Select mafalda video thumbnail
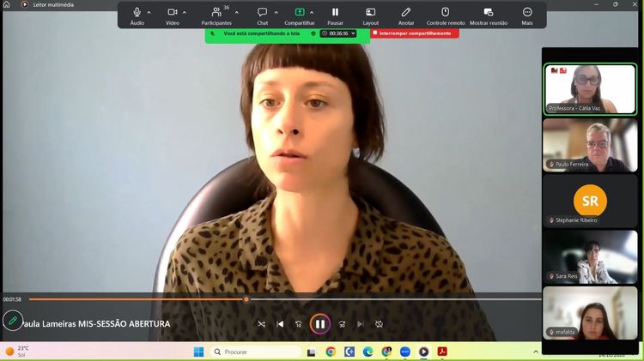This screenshot has width=644, height=361. pyautogui.click(x=590, y=313)
